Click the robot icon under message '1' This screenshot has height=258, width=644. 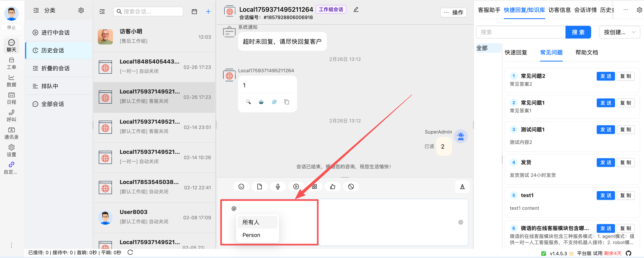[261, 102]
